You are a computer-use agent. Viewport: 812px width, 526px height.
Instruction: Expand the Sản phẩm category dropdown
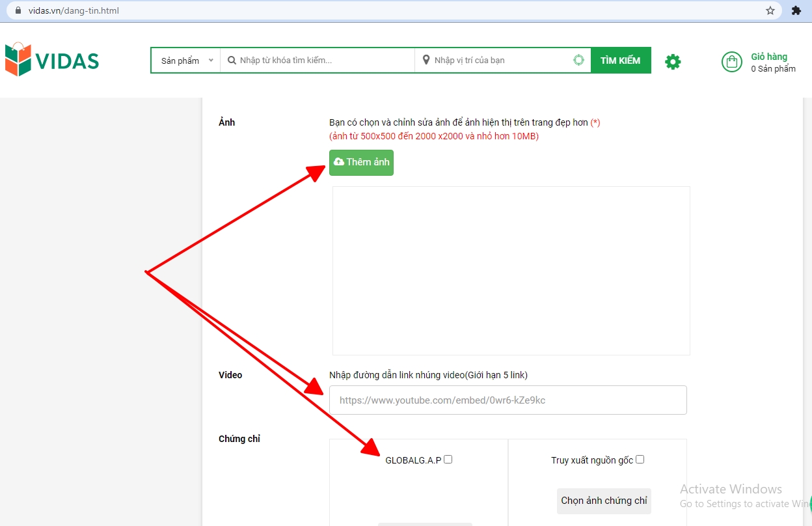[186, 61]
